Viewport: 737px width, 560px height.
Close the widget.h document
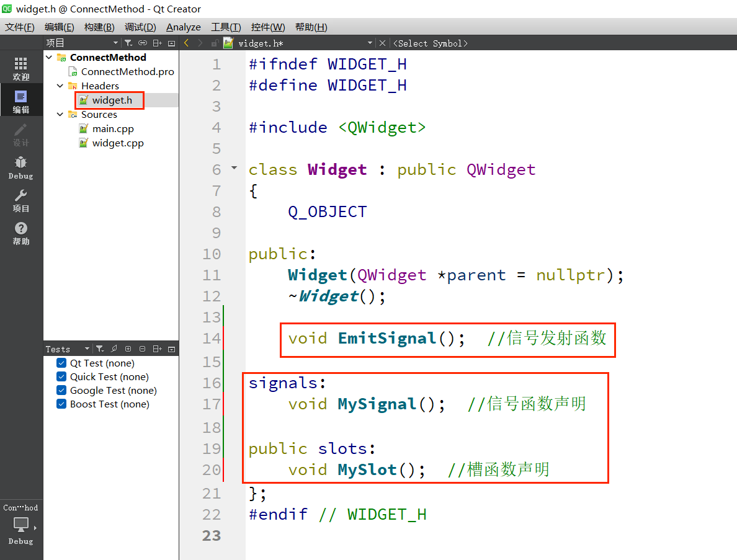pyautogui.click(x=382, y=43)
